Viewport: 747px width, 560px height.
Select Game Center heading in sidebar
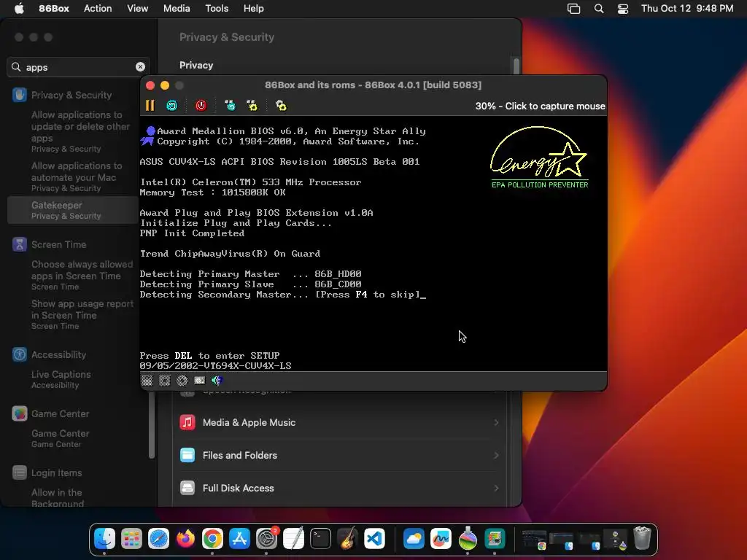pyautogui.click(x=60, y=413)
